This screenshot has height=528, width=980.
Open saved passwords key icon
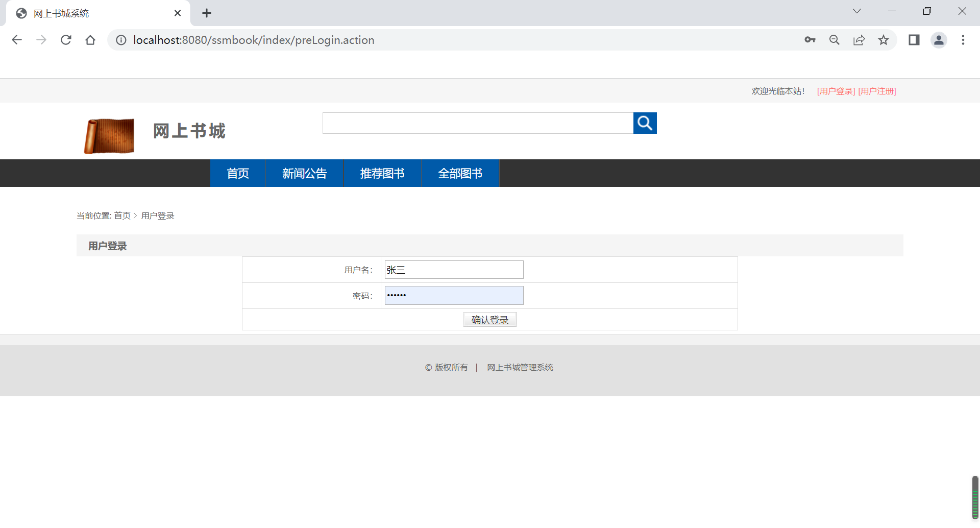point(810,40)
